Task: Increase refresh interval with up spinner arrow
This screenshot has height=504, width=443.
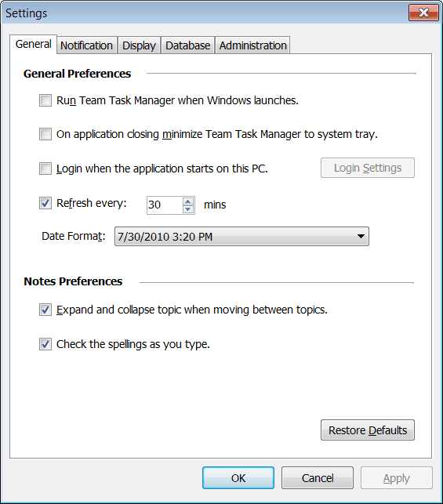Action: point(188,201)
